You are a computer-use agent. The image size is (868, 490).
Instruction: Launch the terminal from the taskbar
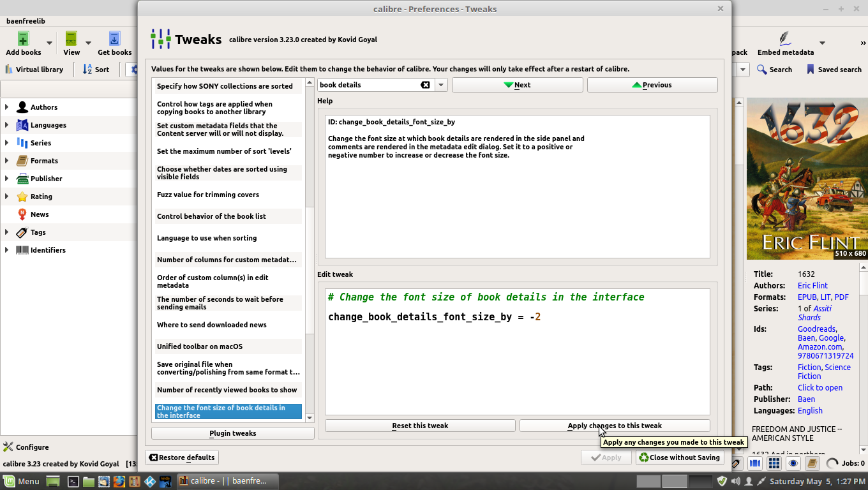[x=73, y=481]
